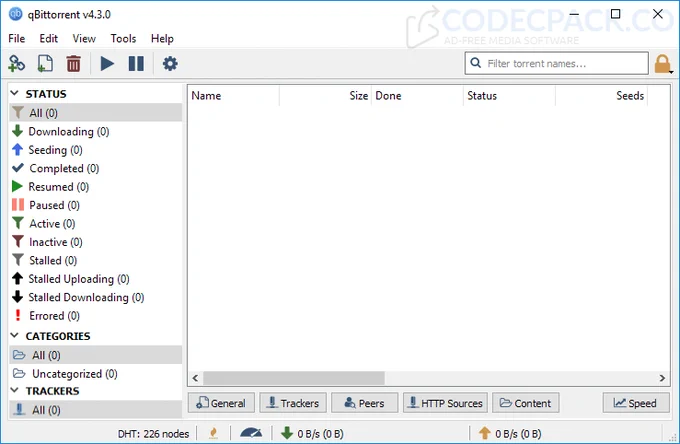Image resolution: width=680 pixels, height=444 pixels.
Task: Open the View menu
Action: pos(84,39)
